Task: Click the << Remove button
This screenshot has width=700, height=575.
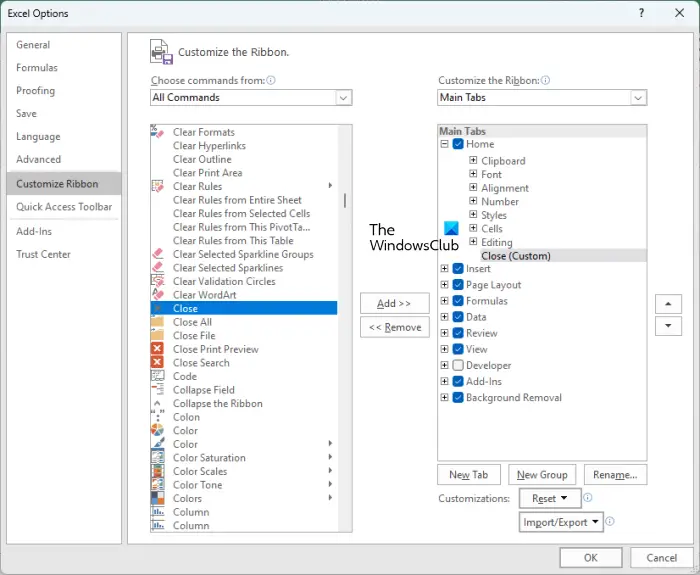Action: tap(395, 327)
